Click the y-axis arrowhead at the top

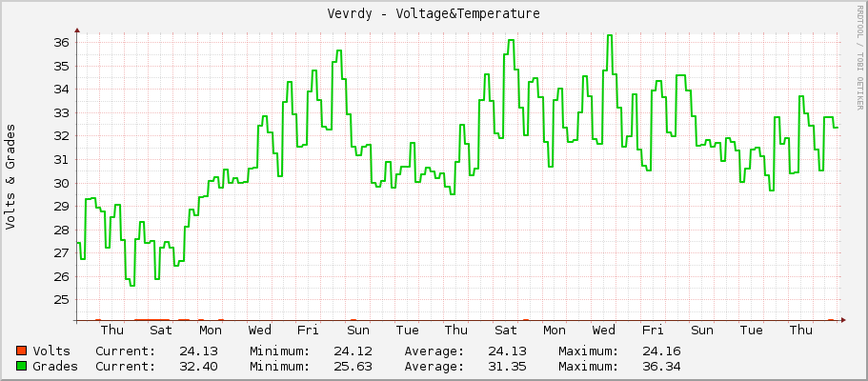(76, 30)
